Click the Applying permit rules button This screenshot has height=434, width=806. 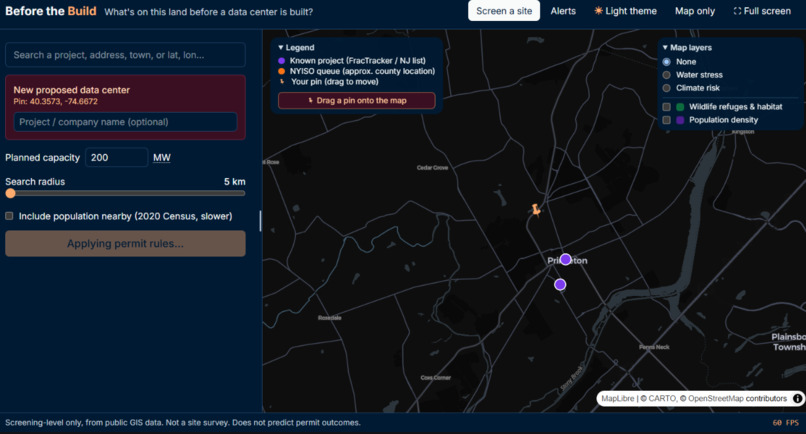coord(125,243)
